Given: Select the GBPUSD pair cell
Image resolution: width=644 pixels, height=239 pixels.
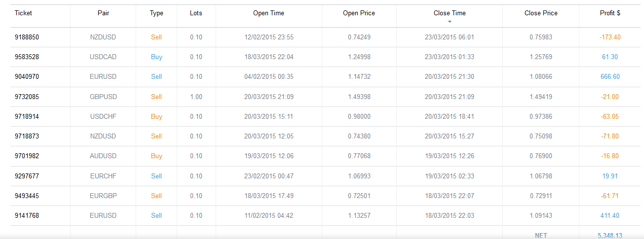Looking at the screenshot, I should pyautogui.click(x=103, y=97).
